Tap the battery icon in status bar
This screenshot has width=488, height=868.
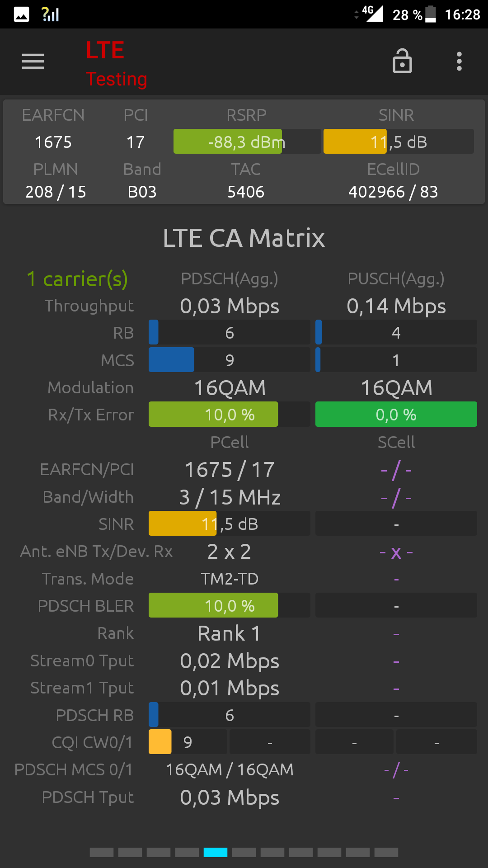(x=431, y=14)
